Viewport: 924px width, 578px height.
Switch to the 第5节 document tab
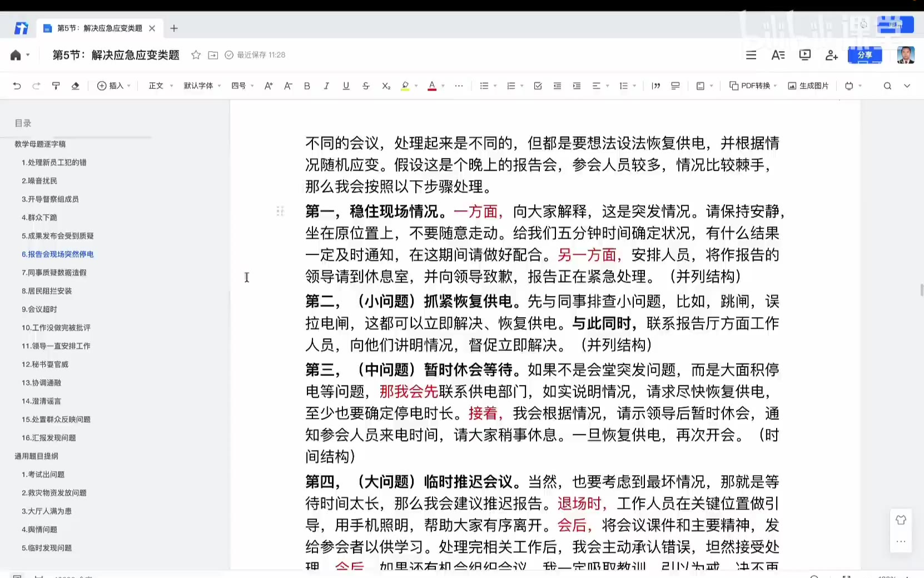(100, 28)
